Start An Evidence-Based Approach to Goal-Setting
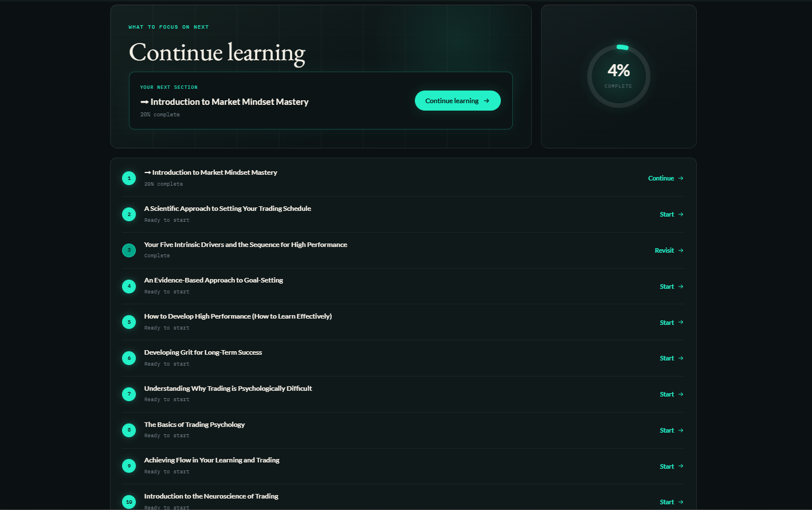Viewport: 812px width, 510px height. (x=672, y=287)
